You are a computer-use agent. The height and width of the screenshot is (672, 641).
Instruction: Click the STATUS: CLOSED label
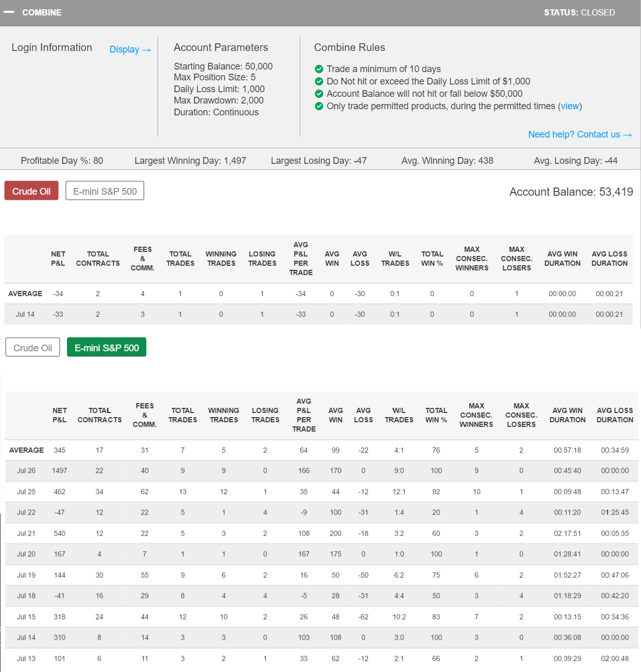point(579,12)
